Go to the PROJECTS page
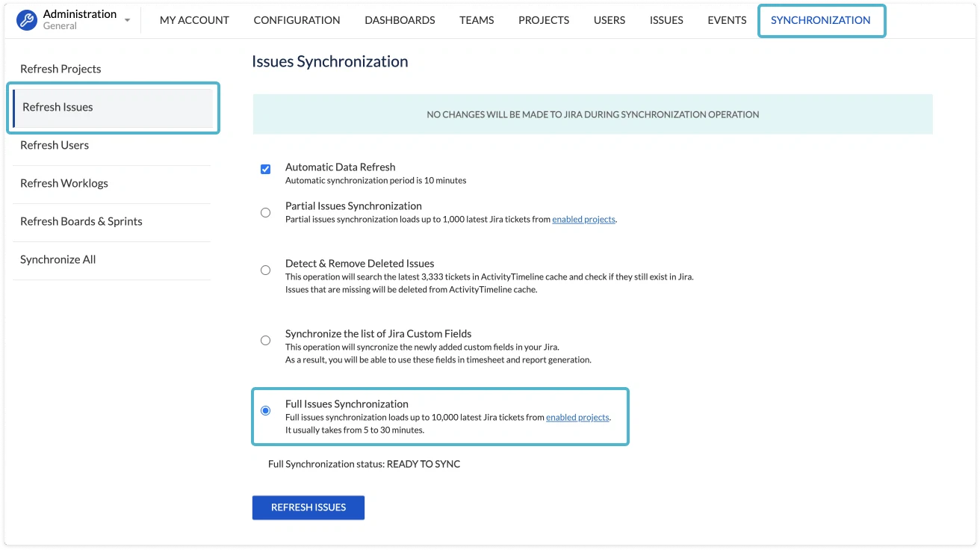Screen dimensions: 980x550 coord(543,20)
